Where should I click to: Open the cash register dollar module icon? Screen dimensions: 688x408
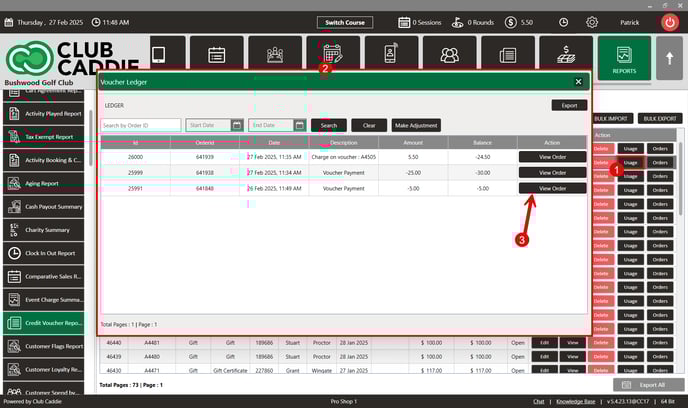[566, 55]
